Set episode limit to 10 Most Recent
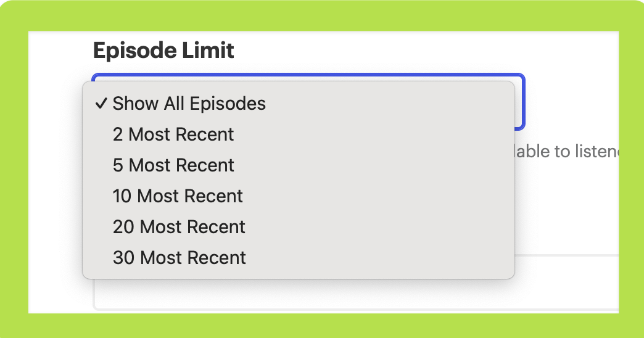This screenshot has width=644, height=338. click(x=178, y=196)
